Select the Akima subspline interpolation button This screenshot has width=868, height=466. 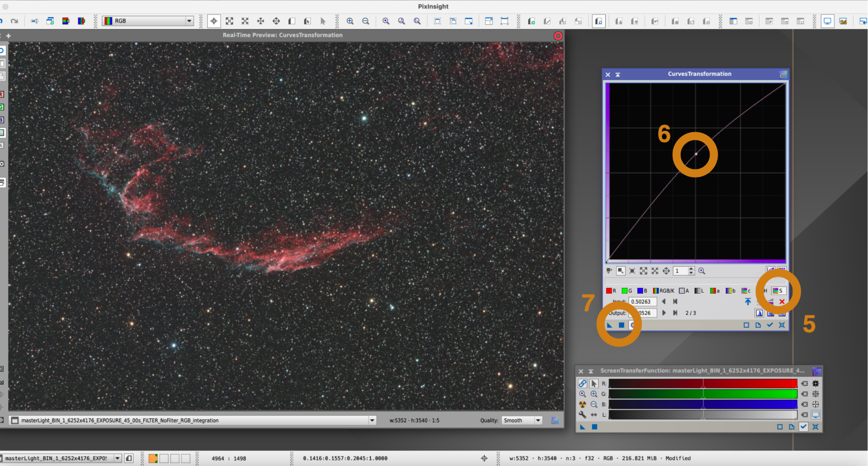pyautogui.click(x=759, y=313)
